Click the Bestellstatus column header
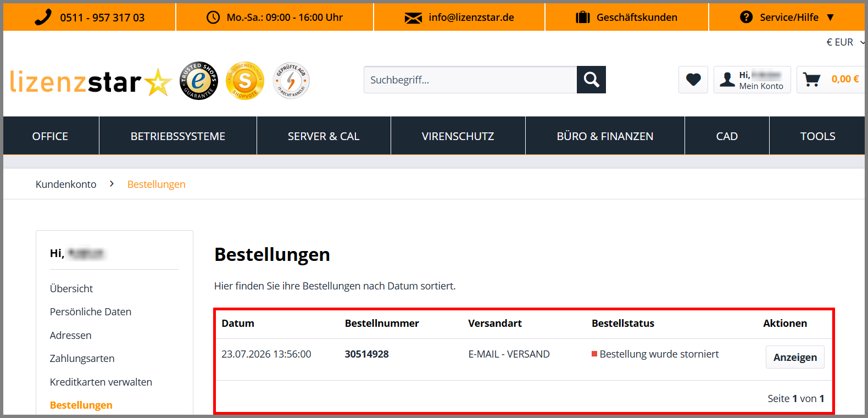Image resolution: width=868 pixels, height=418 pixels. (x=623, y=324)
